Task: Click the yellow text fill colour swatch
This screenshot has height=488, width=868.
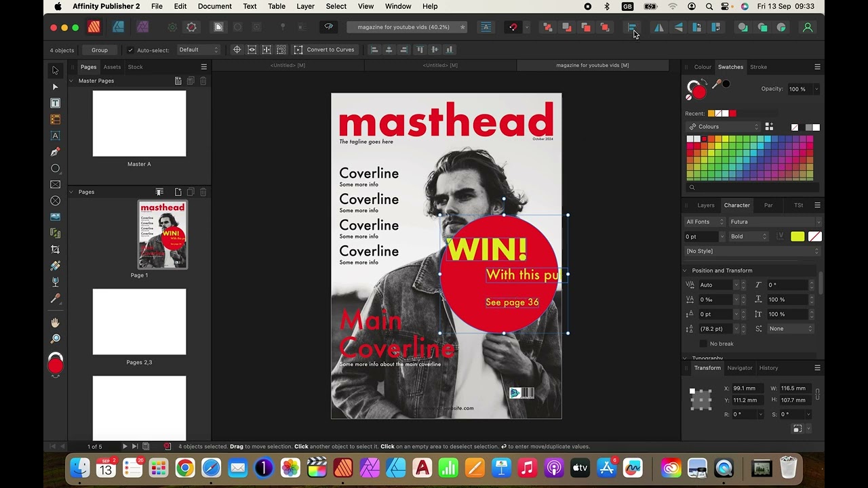Action: (x=797, y=237)
